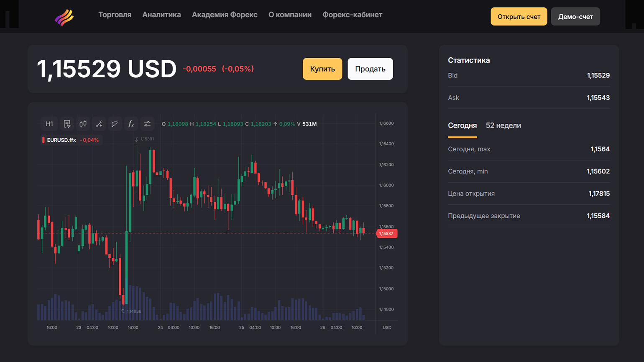The image size is (644, 362).
Task: Click the Демо-счет button
Action: click(575, 17)
